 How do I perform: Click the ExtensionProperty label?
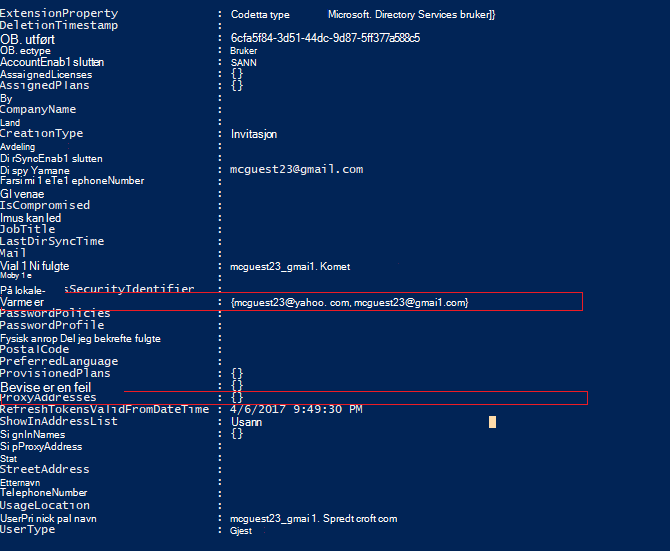tap(59, 13)
